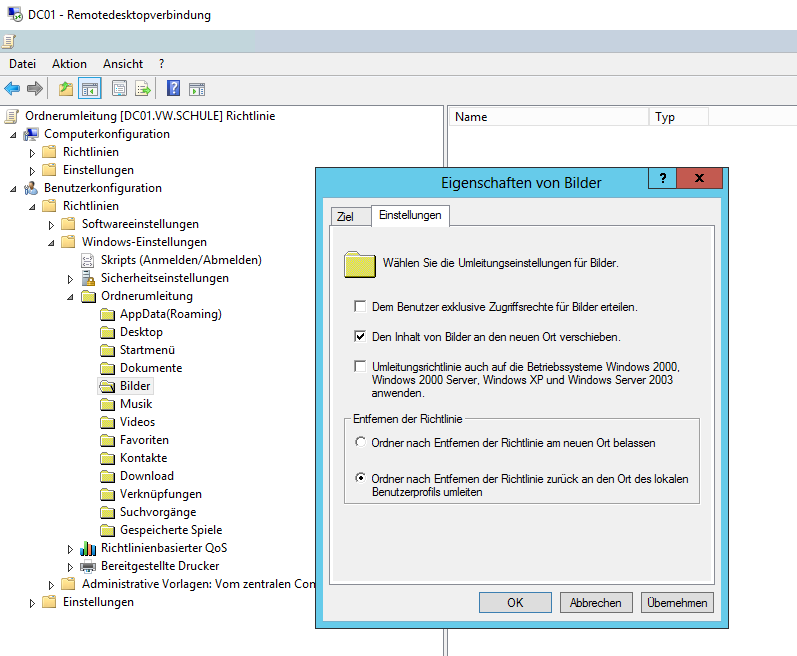Switch to the Ziel tab
The height and width of the screenshot is (656, 797).
346,216
